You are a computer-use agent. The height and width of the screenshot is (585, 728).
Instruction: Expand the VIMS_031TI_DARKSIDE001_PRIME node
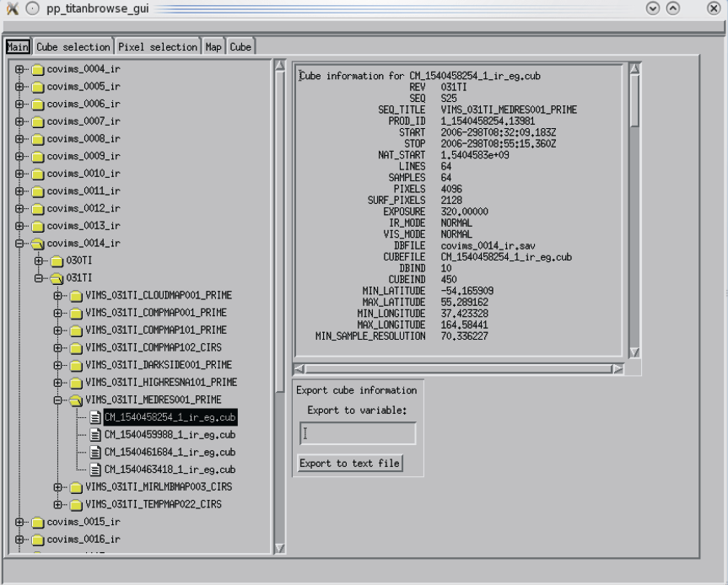(58, 365)
